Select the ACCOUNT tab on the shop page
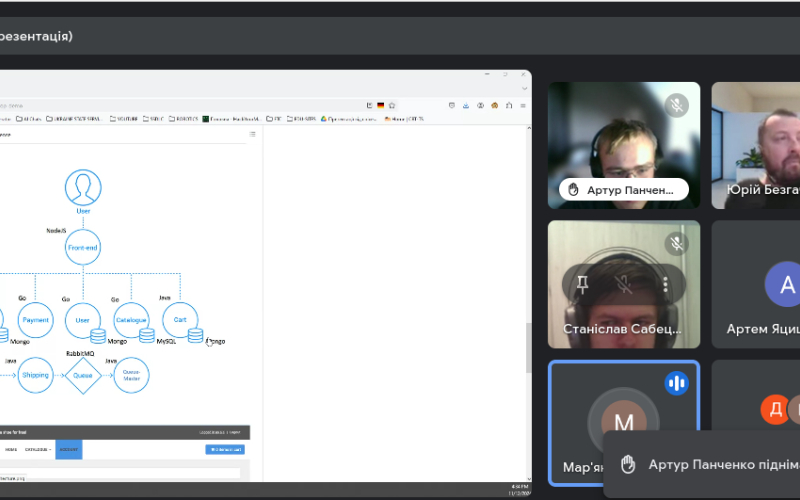The image size is (800, 500). click(69, 449)
